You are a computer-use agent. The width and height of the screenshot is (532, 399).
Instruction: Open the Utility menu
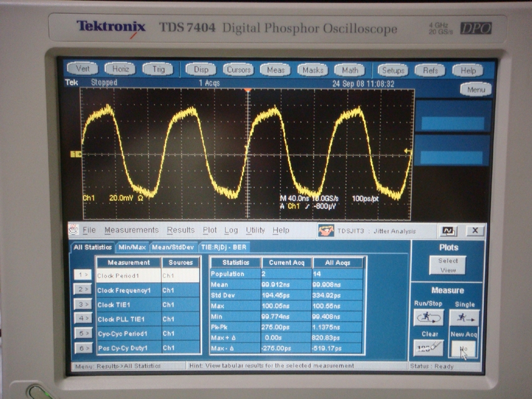(x=255, y=231)
